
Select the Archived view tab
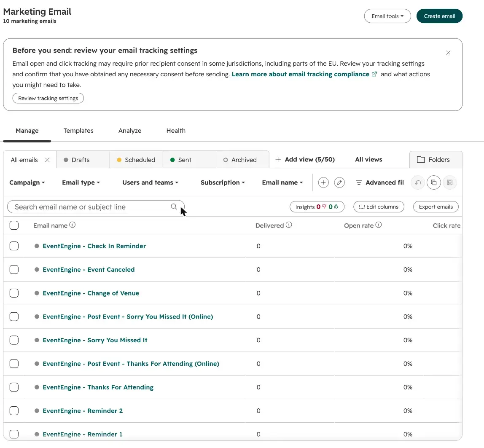coord(242,159)
